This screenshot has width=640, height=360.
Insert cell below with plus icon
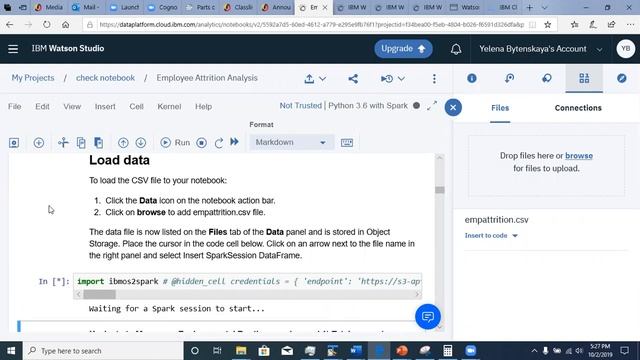click(39, 142)
